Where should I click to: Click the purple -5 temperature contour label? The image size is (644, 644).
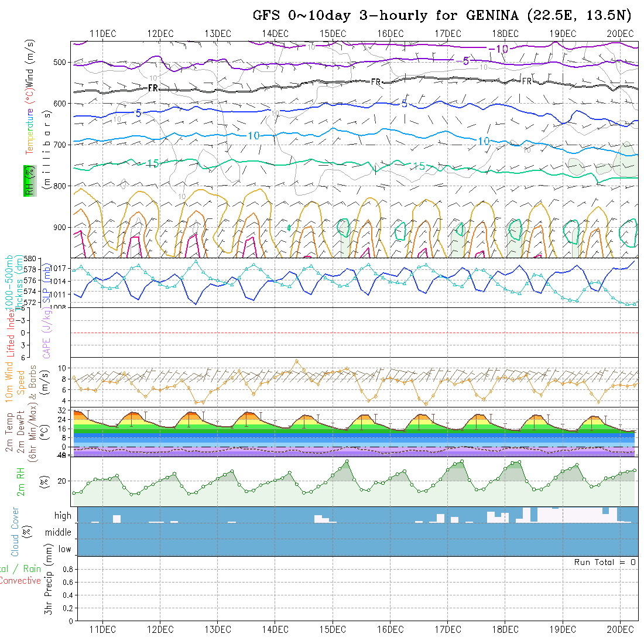click(462, 61)
